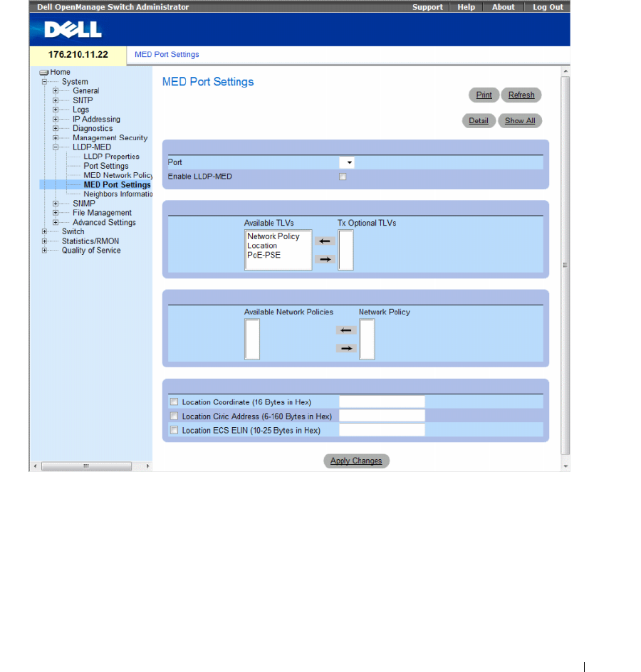Click sidebar horizontal scrollbar thumb

pyautogui.click(x=87, y=466)
